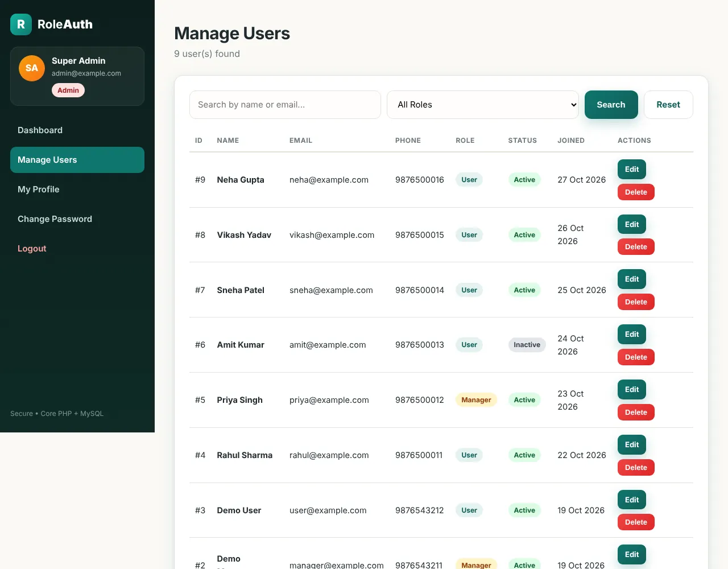Click the Active status badge for Neha Gupta
Screen dimensions: 728x569
pyautogui.click(x=524, y=180)
